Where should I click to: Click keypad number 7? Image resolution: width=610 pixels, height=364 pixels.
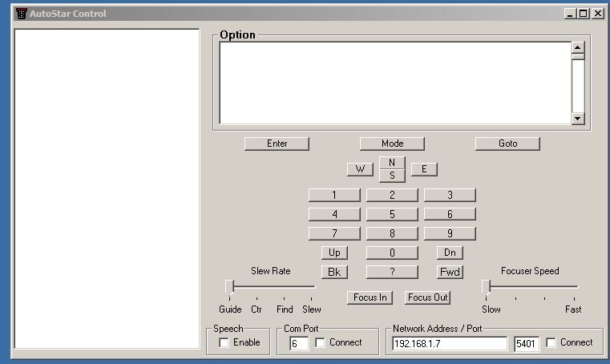(x=334, y=233)
